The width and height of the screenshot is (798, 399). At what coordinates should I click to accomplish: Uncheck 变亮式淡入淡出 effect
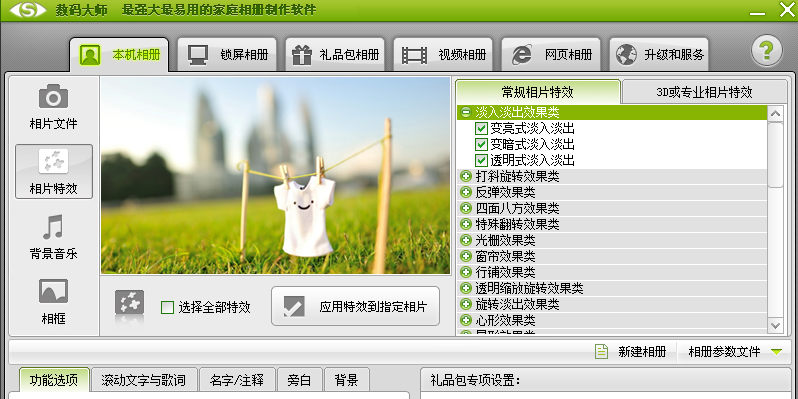[x=481, y=128]
